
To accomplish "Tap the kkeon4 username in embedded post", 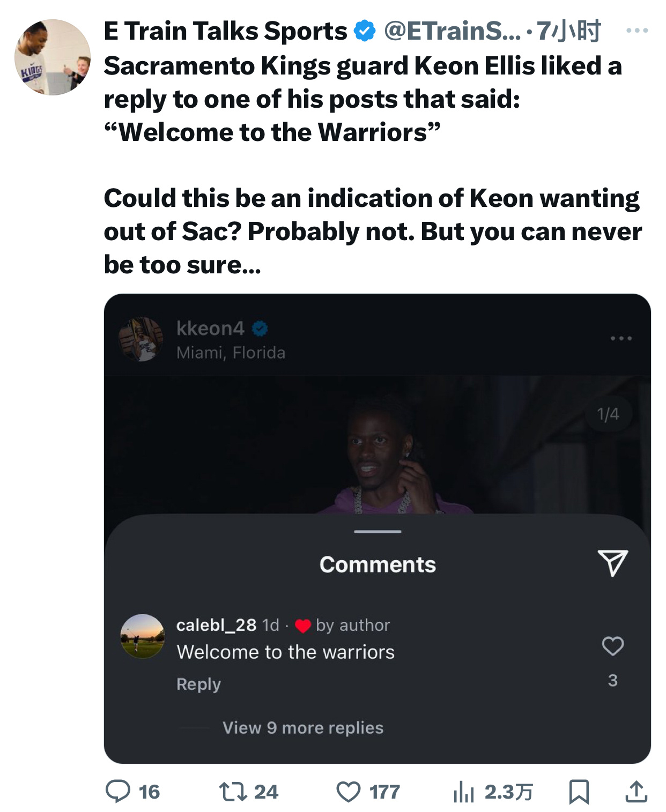I will click(210, 328).
